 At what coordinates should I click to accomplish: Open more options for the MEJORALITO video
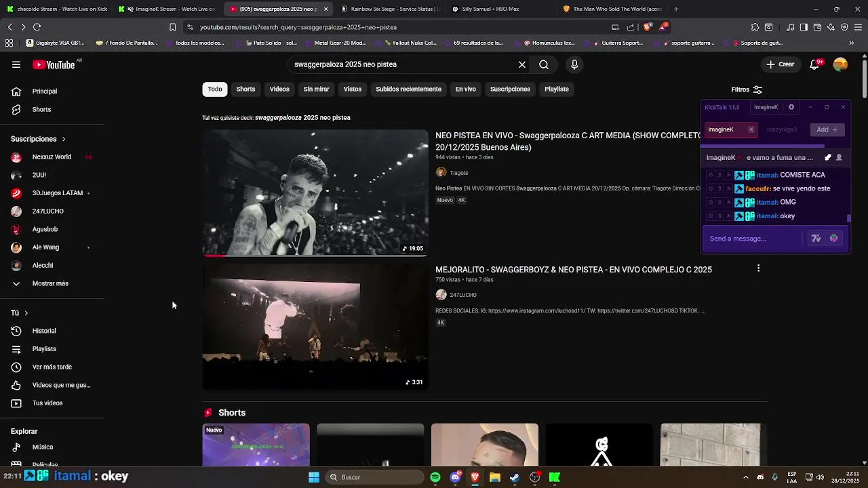point(758,268)
